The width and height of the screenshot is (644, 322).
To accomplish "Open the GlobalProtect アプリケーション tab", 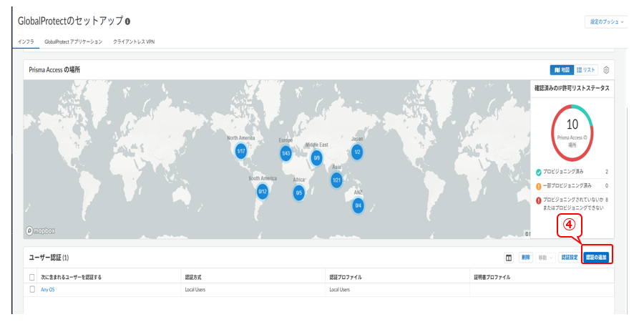I will coord(74,42).
